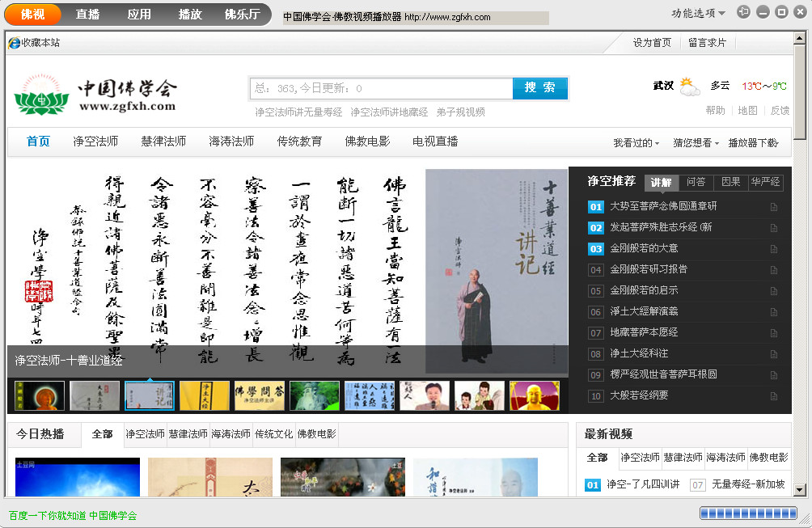Screen dimensions: 812x528
Task: Click 搜索 button
Action: (539, 88)
